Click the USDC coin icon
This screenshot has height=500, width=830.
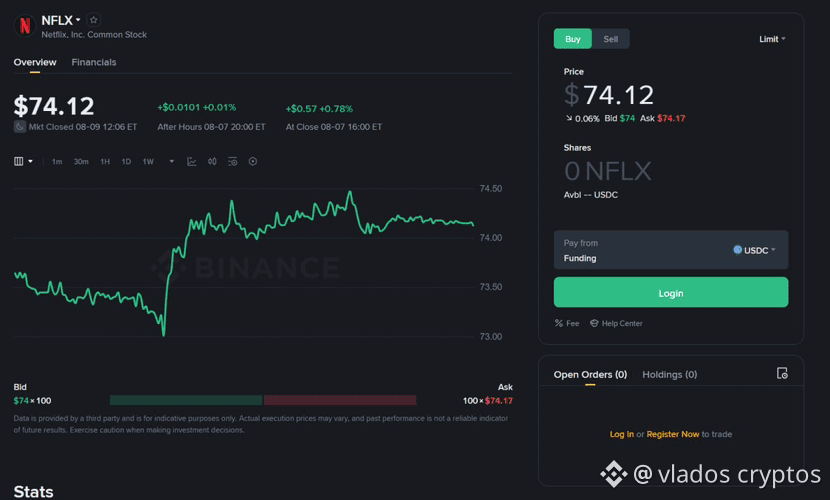[x=737, y=250]
